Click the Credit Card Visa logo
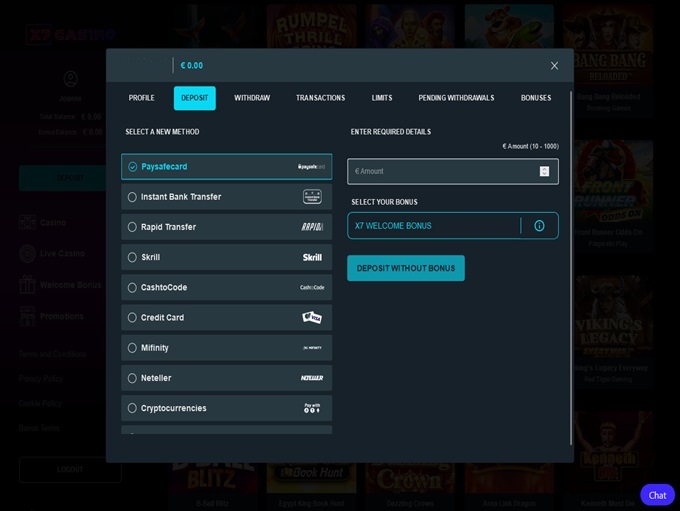 (x=312, y=318)
